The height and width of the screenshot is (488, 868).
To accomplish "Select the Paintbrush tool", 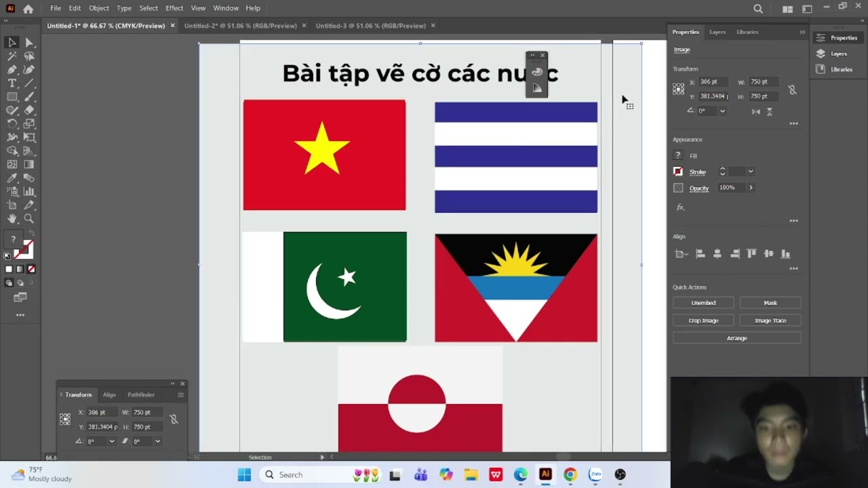I will tap(29, 97).
